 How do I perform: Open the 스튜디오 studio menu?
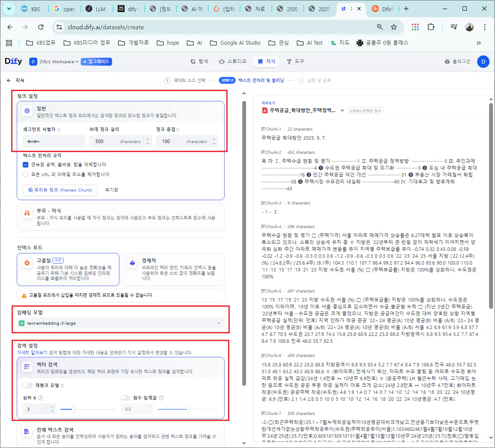click(232, 61)
